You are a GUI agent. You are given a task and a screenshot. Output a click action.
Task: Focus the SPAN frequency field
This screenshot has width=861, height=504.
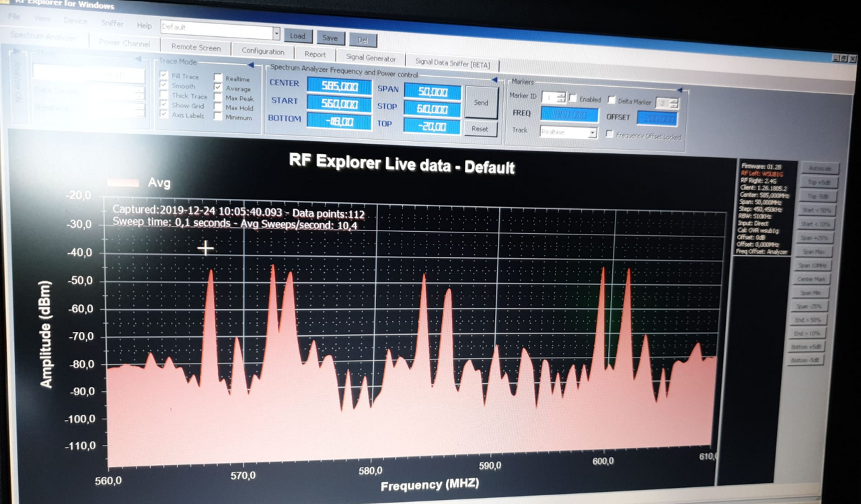(433, 92)
